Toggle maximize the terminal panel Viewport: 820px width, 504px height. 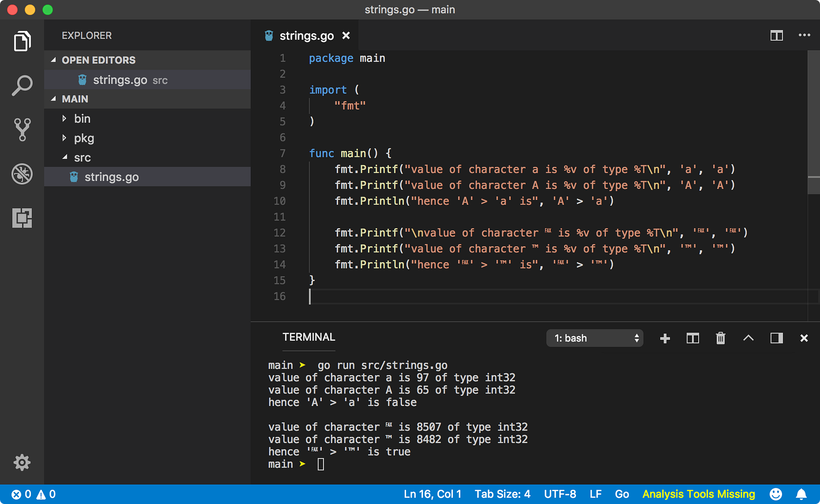[x=748, y=338]
